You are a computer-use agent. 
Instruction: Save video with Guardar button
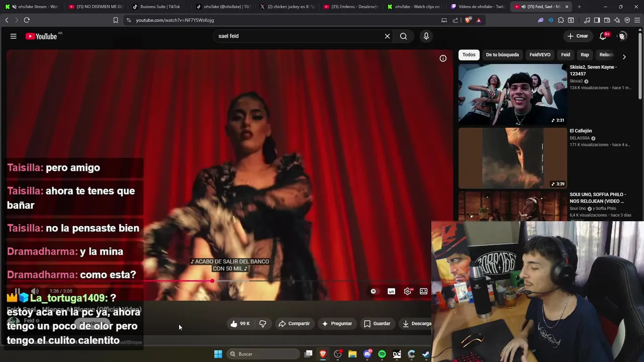tap(377, 324)
